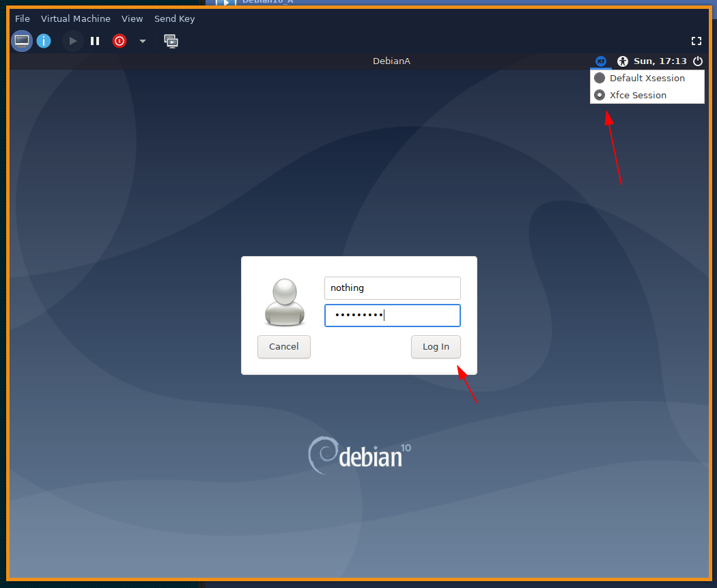Click the Xfce session selector icon in the panel
This screenshot has height=588, width=717.
(600, 61)
